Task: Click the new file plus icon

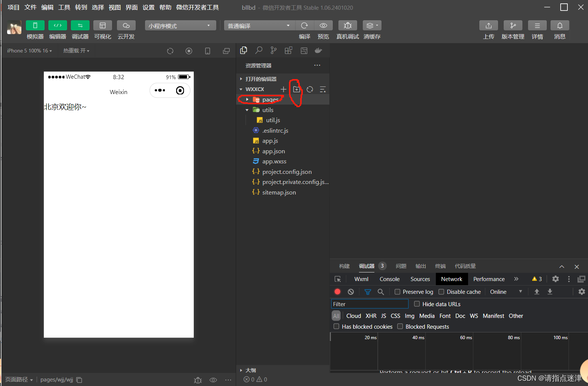Action: (x=283, y=89)
